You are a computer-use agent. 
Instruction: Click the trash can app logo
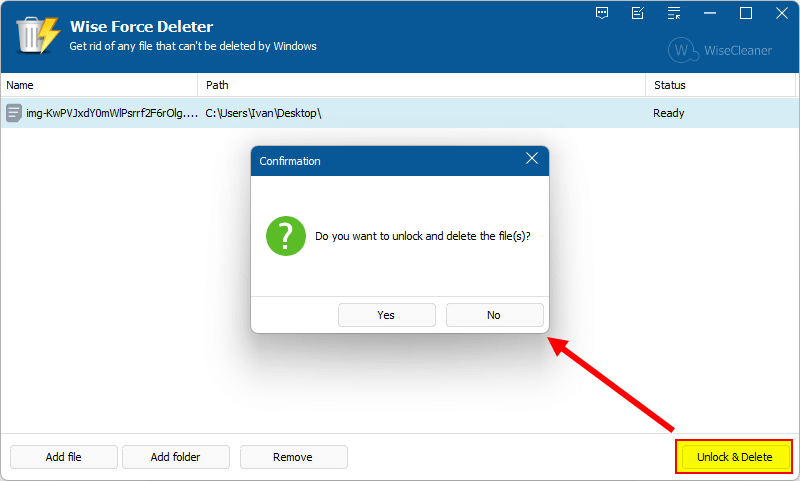38,35
